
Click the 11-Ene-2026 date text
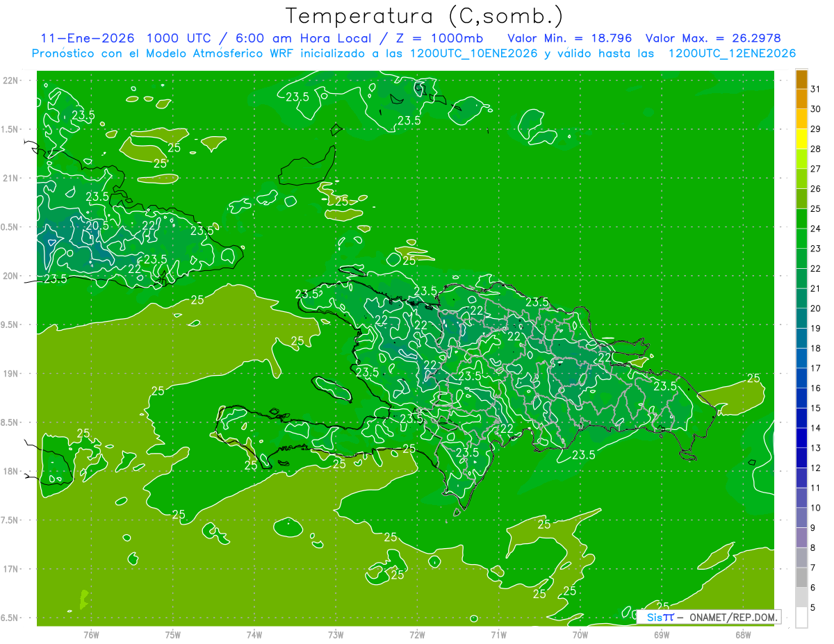[88, 38]
